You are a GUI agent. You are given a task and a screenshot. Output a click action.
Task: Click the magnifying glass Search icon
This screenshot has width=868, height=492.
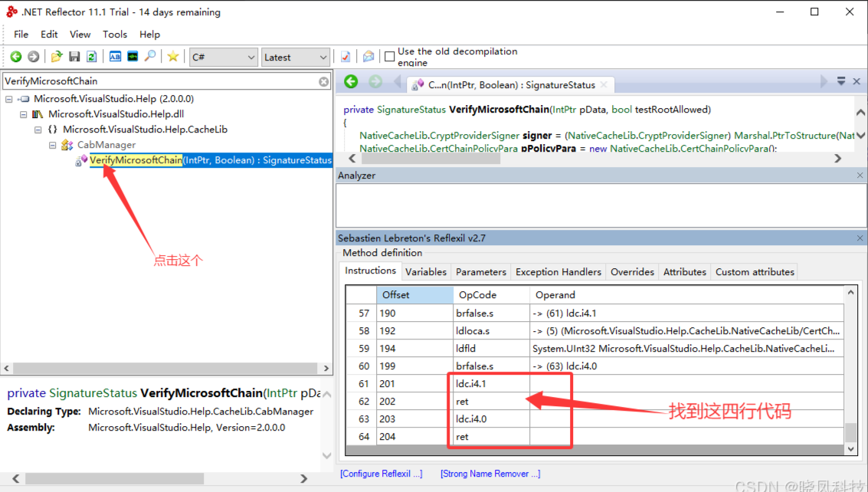coord(150,57)
